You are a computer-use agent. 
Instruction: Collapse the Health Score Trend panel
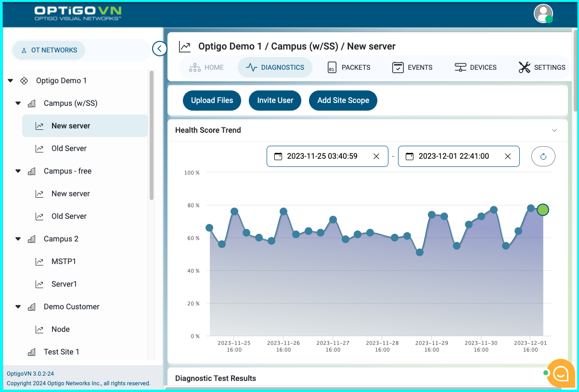pyautogui.click(x=554, y=130)
